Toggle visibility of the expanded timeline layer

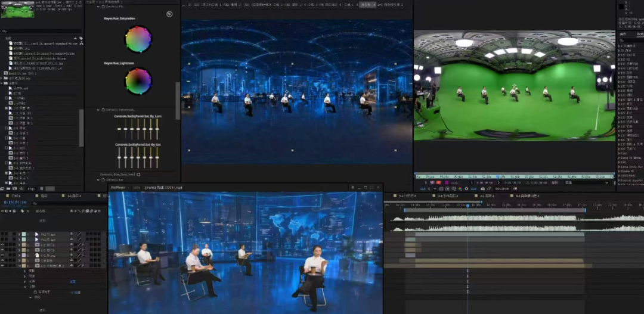[x=2, y=266]
